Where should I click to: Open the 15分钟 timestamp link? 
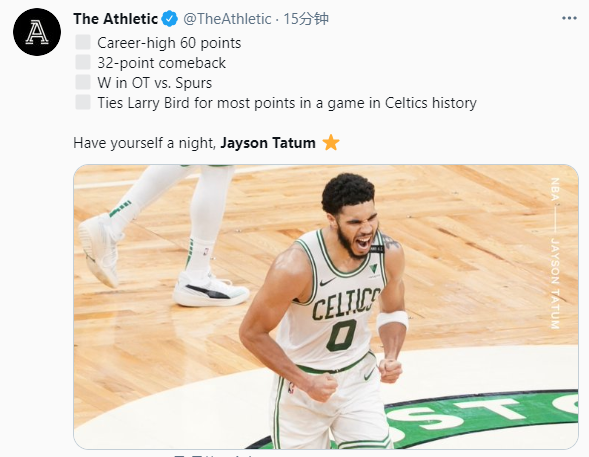tap(306, 19)
